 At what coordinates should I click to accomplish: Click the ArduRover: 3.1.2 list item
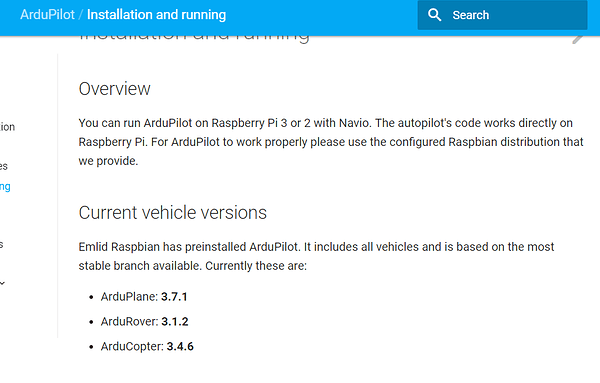pyautogui.click(x=144, y=321)
